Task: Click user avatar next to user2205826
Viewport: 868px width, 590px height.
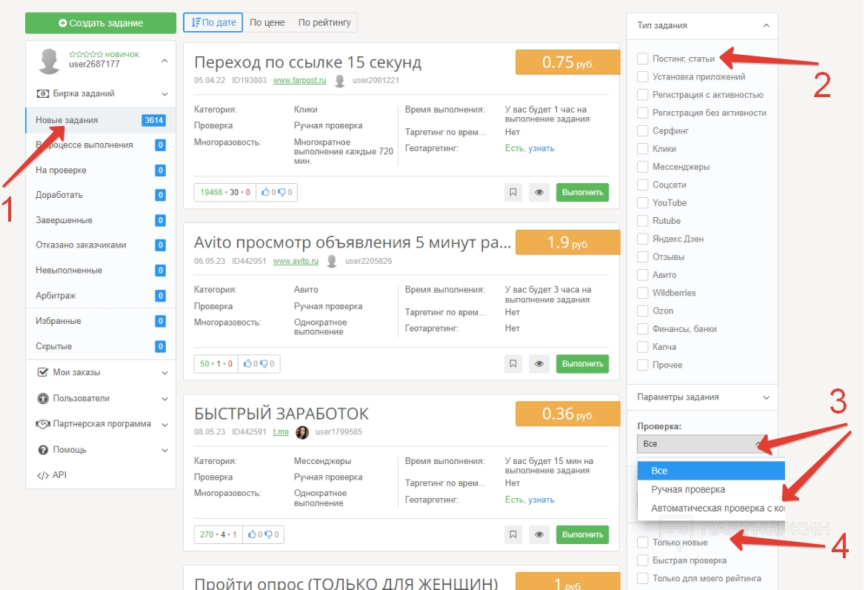Action: 332,261
